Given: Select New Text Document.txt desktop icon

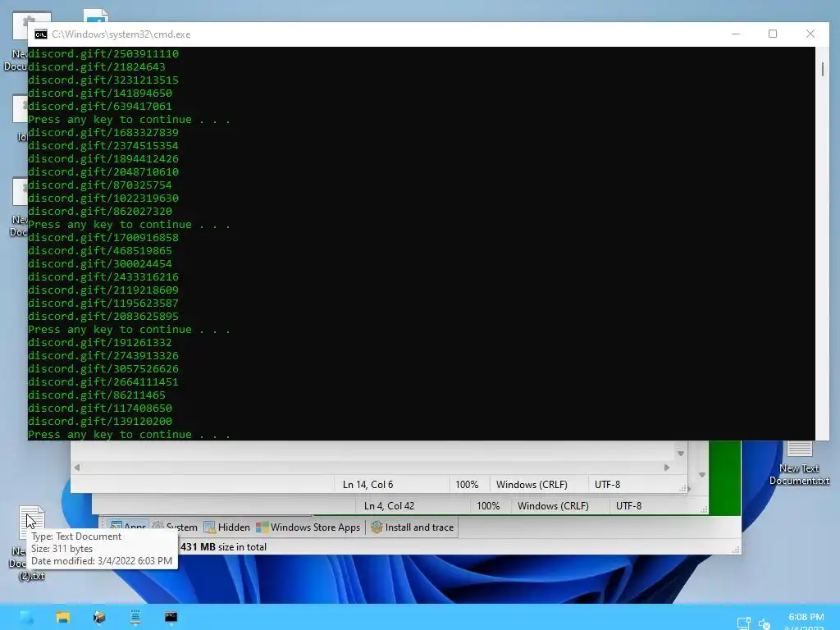Looking at the screenshot, I should pyautogui.click(x=799, y=463).
